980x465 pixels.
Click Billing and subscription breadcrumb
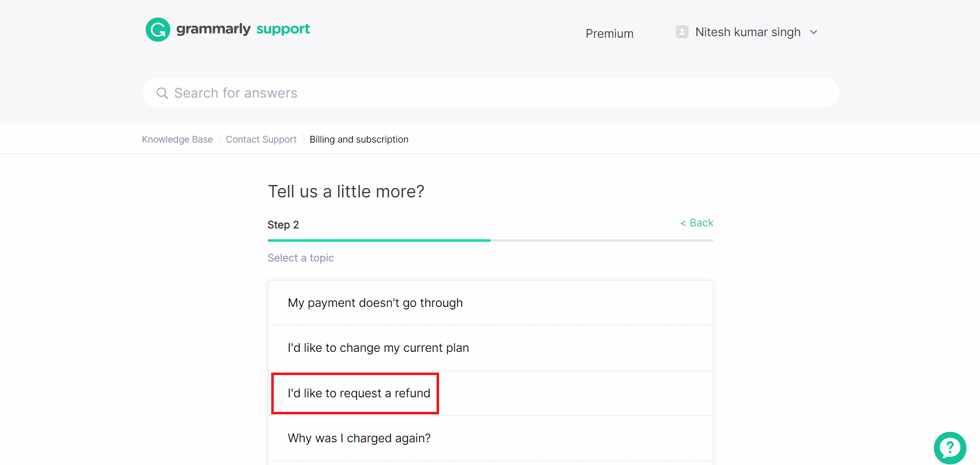359,139
